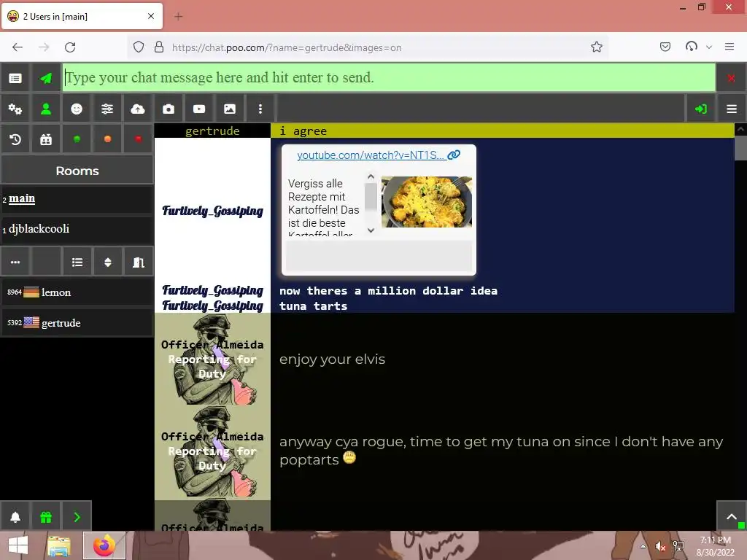The height and width of the screenshot is (560, 747).
Task: Click the green login arrow icon
Action: [701, 109]
